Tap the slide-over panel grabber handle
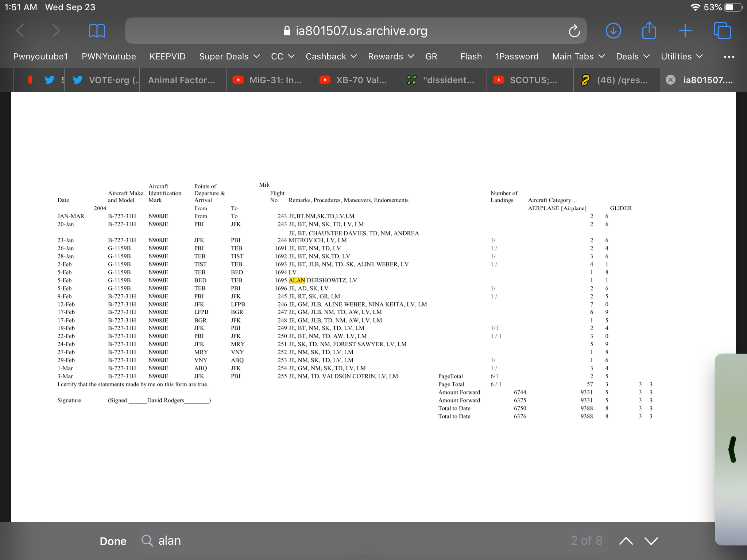747x560 pixels. click(x=732, y=449)
